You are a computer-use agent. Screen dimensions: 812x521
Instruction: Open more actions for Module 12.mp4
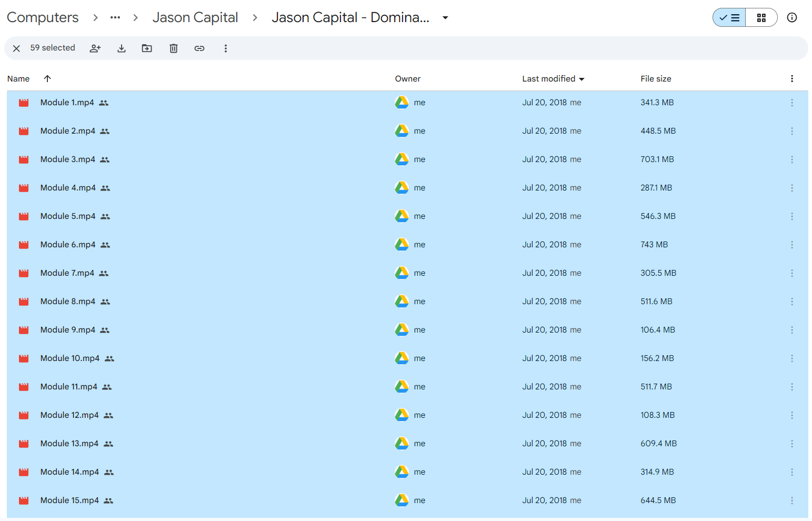[x=792, y=416]
